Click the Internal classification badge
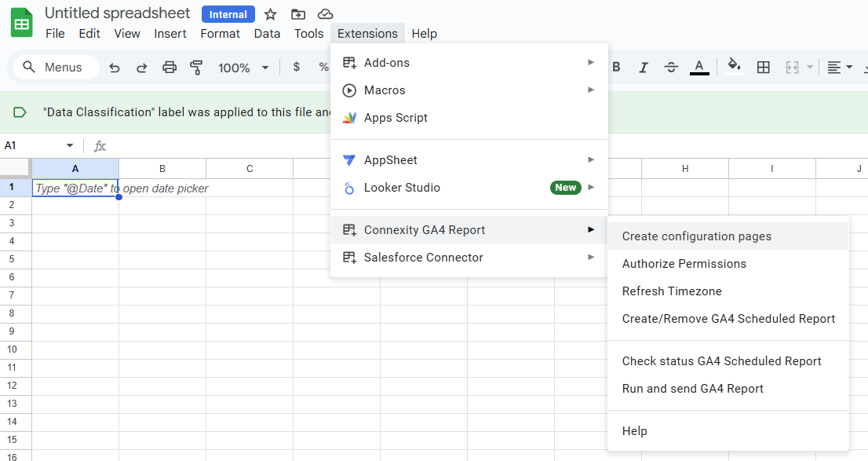This screenshot has height=461, width=868. tap(228, 14)
